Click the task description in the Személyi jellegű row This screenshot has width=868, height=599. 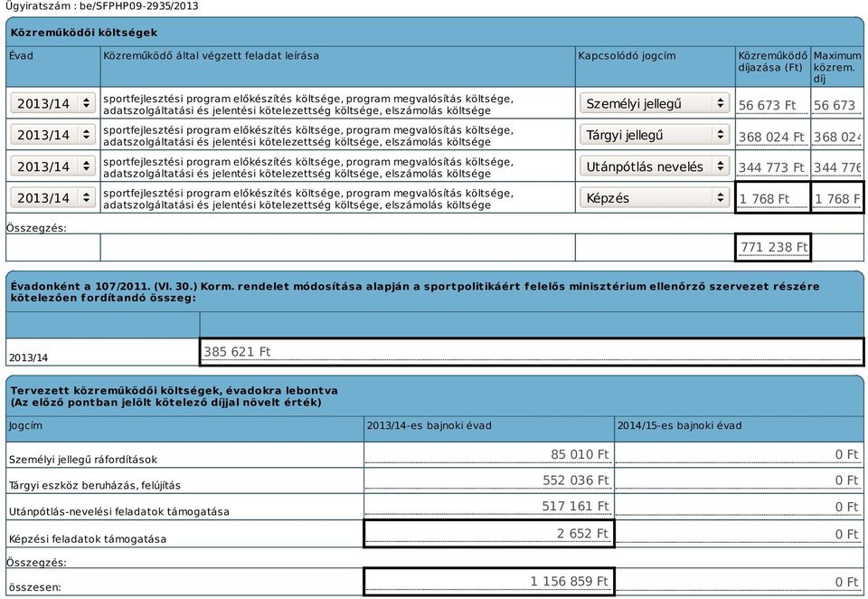coord(308,104)
